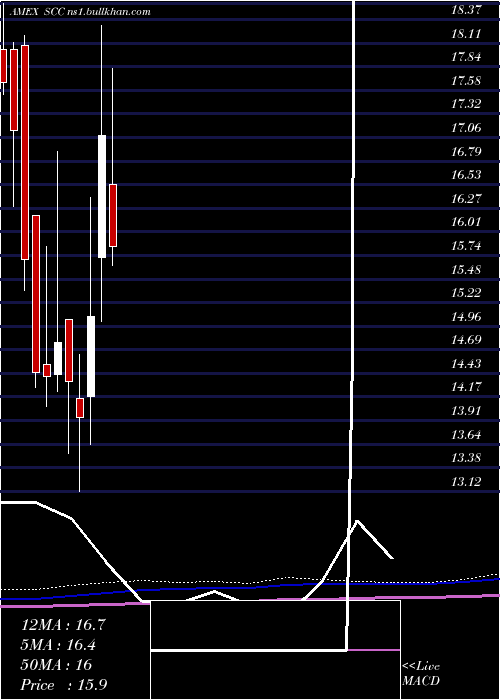Click the 17.84 price axis label
Screen dimensions: 500x700
pyautogui.click(x=466, y=57)
